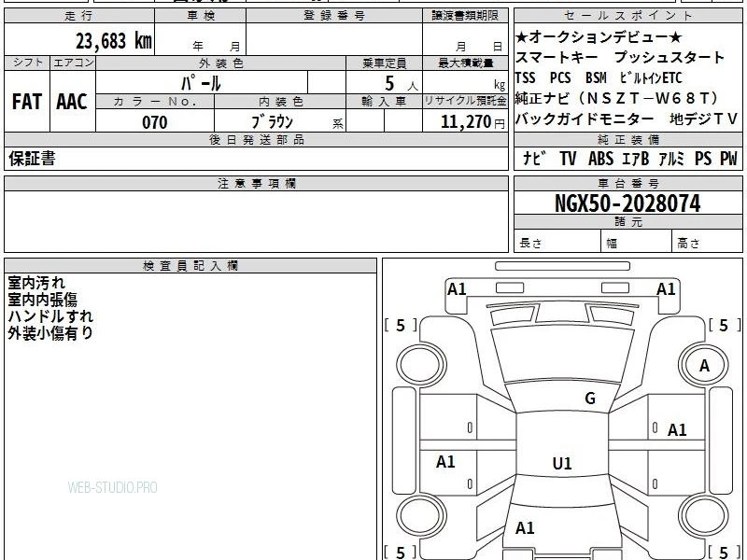Click the 保証書 entry

point(32,158)
